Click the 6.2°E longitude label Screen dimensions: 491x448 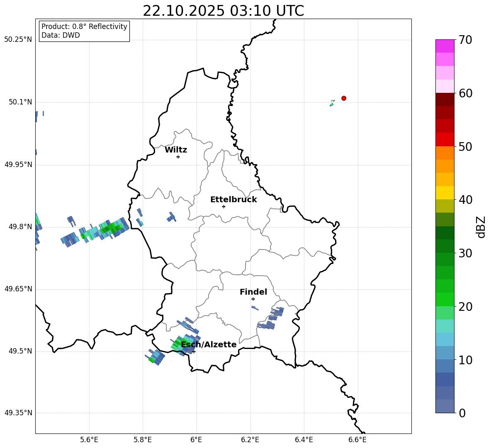point(250,440)
